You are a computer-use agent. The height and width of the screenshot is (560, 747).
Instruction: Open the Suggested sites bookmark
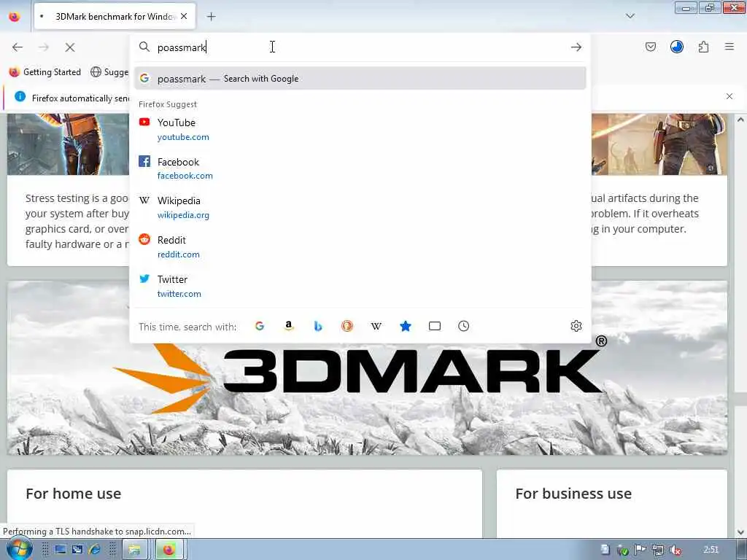pos(109,72)
